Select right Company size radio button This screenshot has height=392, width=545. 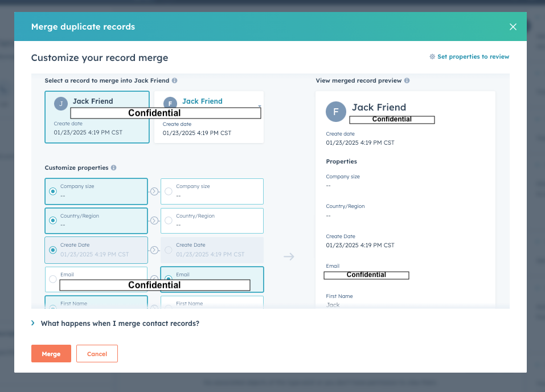pyautogui.click(x=169, y=191)
